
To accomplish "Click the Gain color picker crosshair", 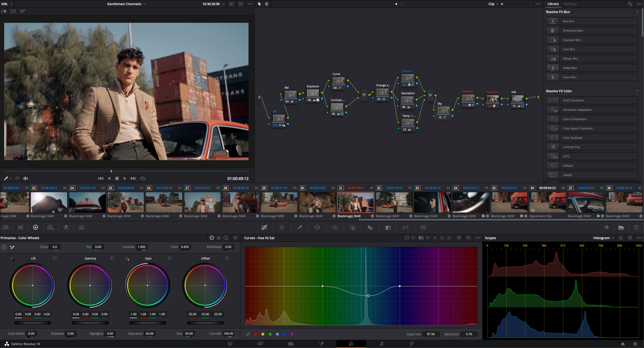I will (127, 258).
